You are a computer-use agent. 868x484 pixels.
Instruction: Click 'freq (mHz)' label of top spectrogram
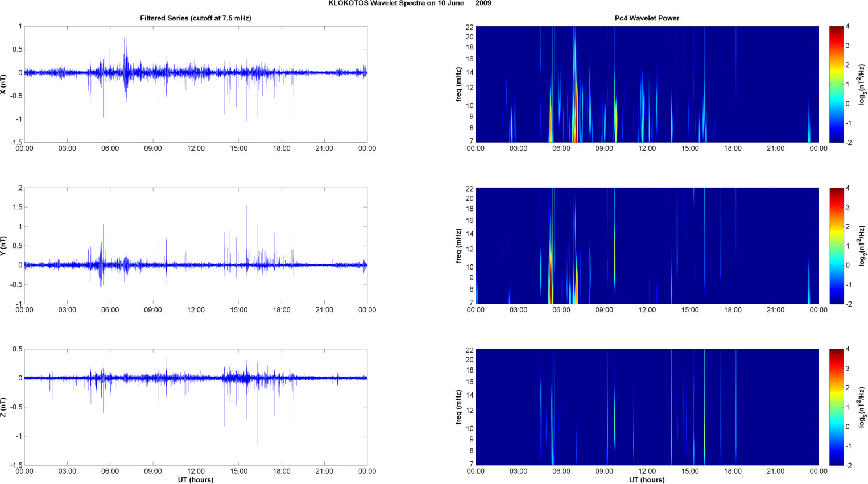pos(458,84)
